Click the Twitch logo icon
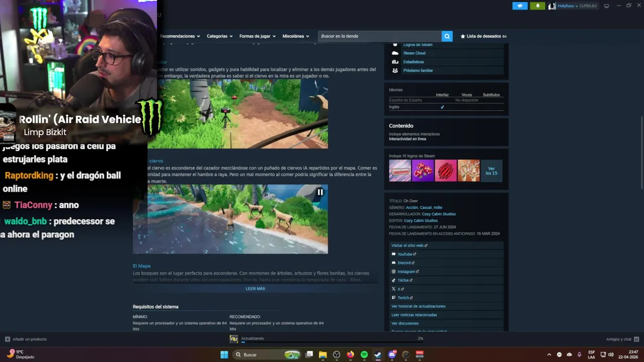 [393, 298]
